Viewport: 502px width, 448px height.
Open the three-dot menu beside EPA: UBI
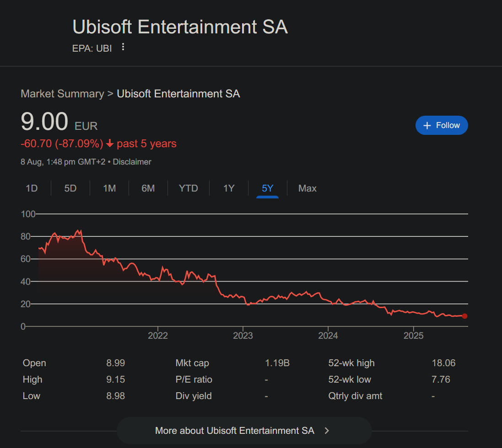[123, 48]
